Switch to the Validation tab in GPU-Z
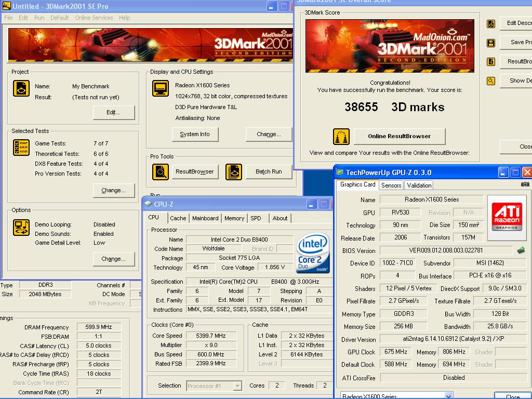This screenshot has height=399, width=532. (419, 185)
